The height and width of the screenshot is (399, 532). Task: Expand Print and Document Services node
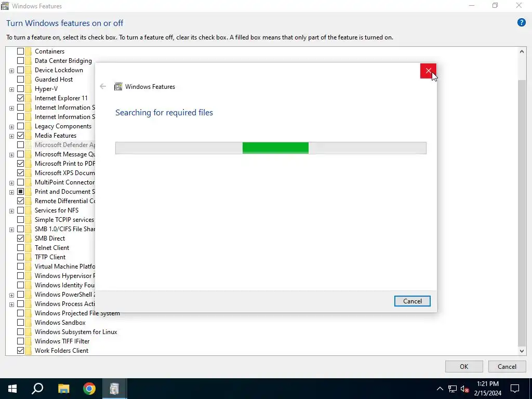[11, 192]
